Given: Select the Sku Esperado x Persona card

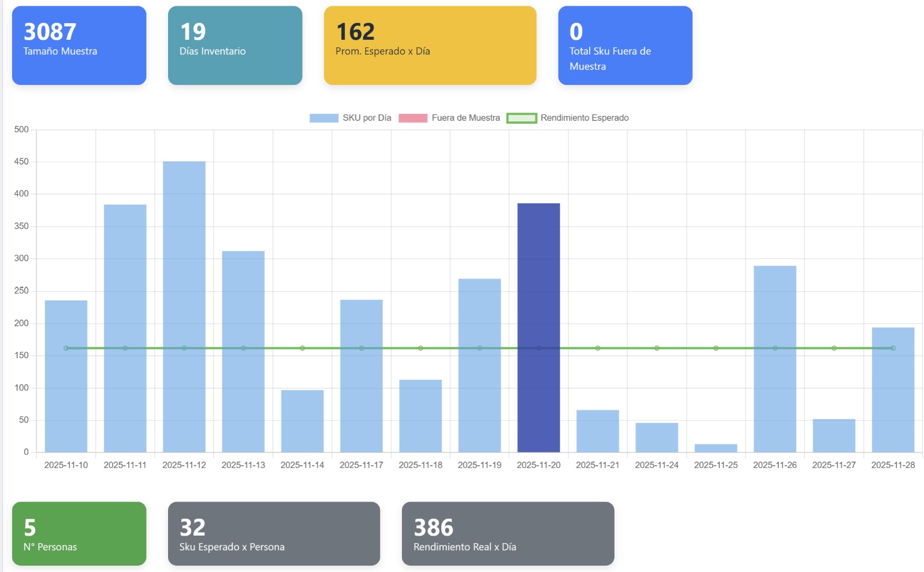Looking at the screenshot, I should click(x=274, y=533).
